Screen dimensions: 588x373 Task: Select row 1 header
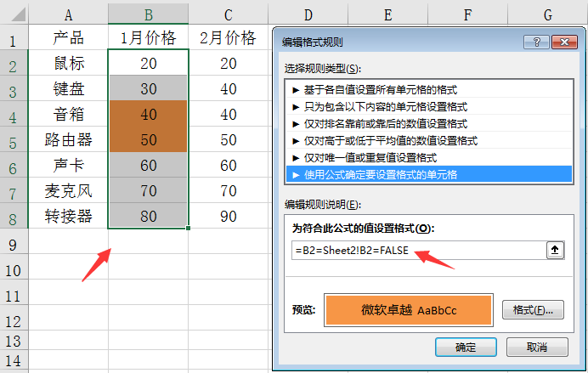[x=14, y=37]
